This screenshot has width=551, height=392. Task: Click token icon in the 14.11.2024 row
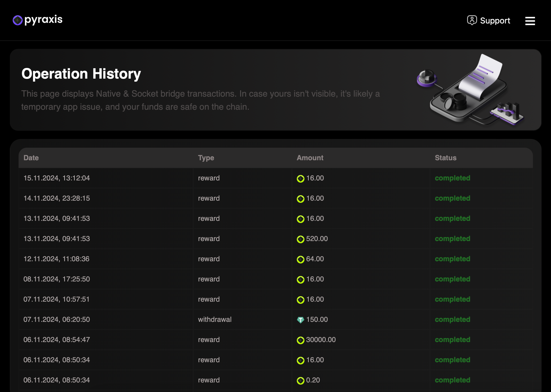tap(301, 199)
